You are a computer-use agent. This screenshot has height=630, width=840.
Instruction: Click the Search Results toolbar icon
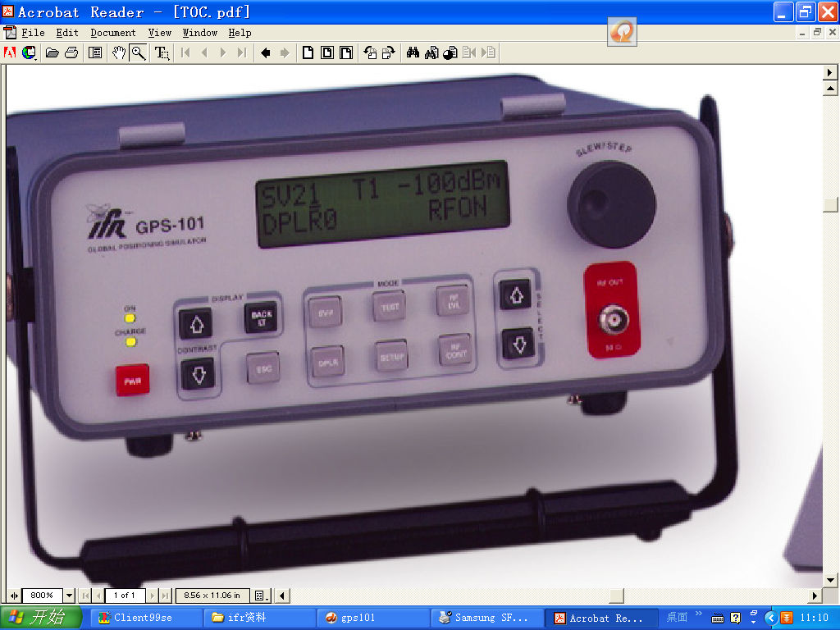click(450, 52)
